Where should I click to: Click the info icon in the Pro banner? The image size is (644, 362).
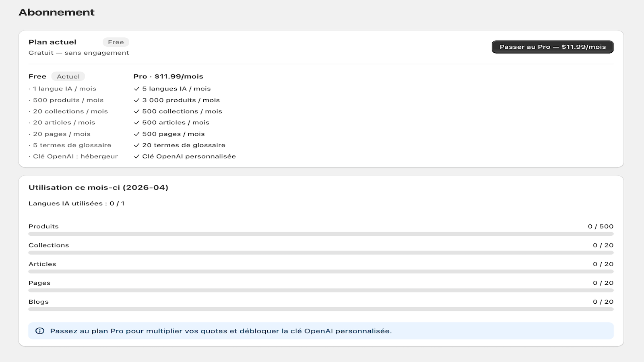(x=40, y=331)
